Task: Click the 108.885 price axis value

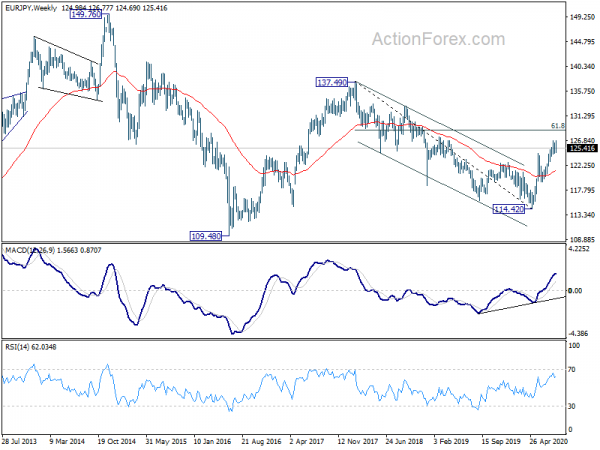Action: pyautogui.click(x=582, y=240)
